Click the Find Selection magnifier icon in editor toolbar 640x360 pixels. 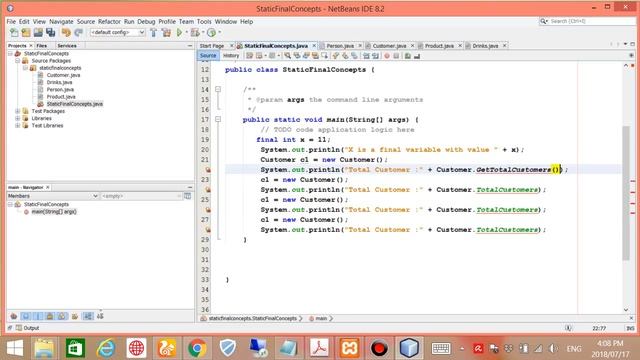[x=288, y=56]
